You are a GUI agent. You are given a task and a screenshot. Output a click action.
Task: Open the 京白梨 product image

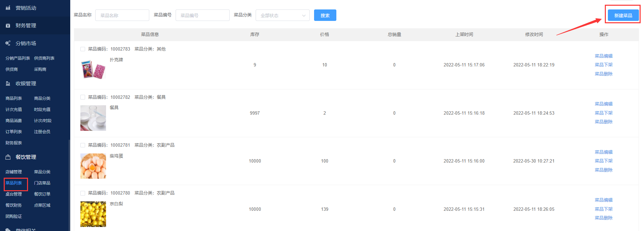[x=93, y=214]
